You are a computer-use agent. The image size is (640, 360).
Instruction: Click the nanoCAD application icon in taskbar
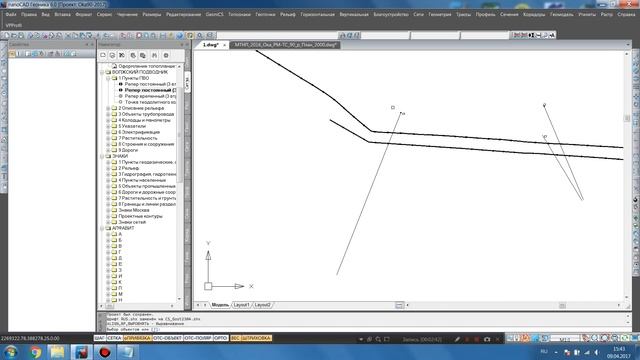coord(81,352)
